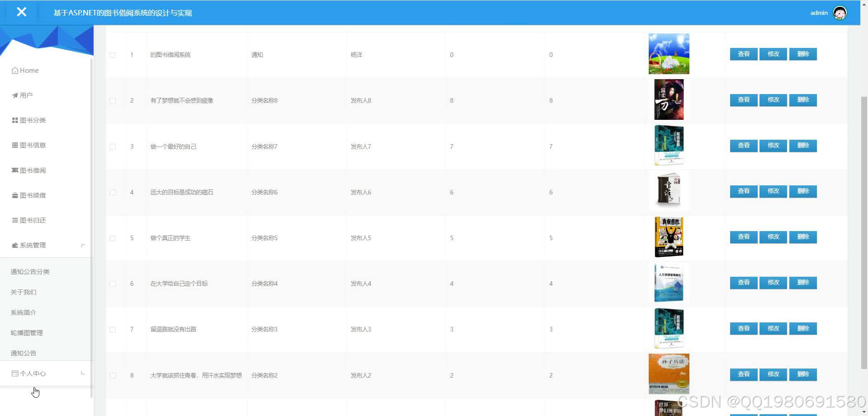
Task: Click the 杨洋 publisher cell
Action: click(x=356, y=55)
